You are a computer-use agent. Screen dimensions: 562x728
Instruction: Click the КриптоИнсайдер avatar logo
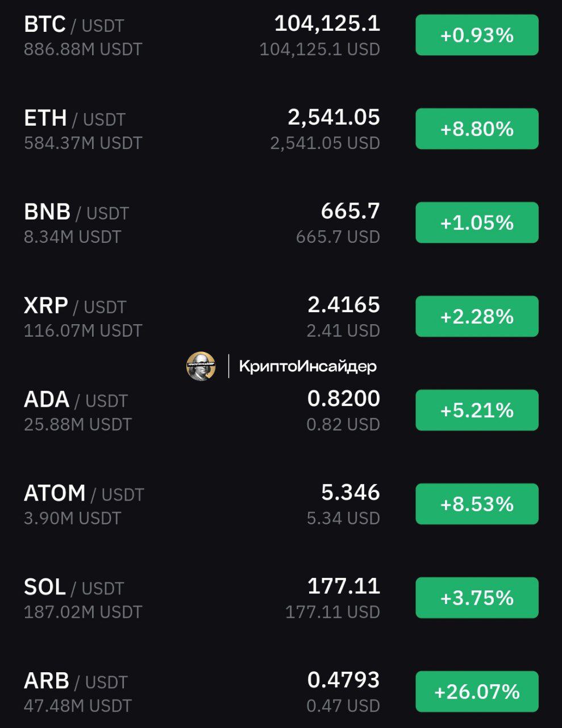pos(201,366)
